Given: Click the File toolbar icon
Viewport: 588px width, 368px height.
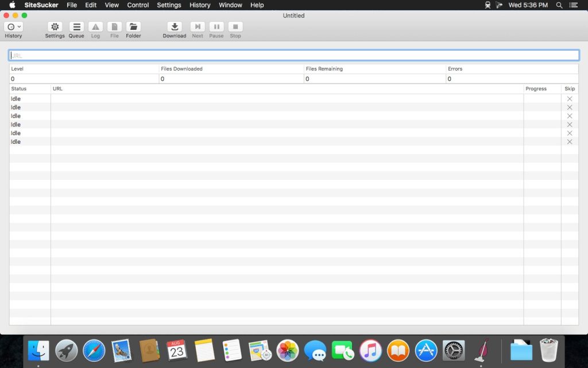Looking at the screenshot, I should [x=114, y=27].
